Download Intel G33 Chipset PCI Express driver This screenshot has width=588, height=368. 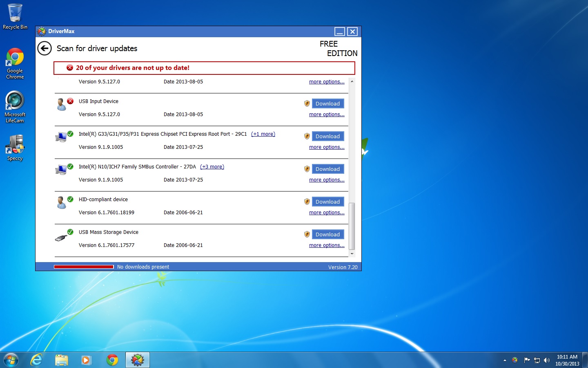coord(328,136)
